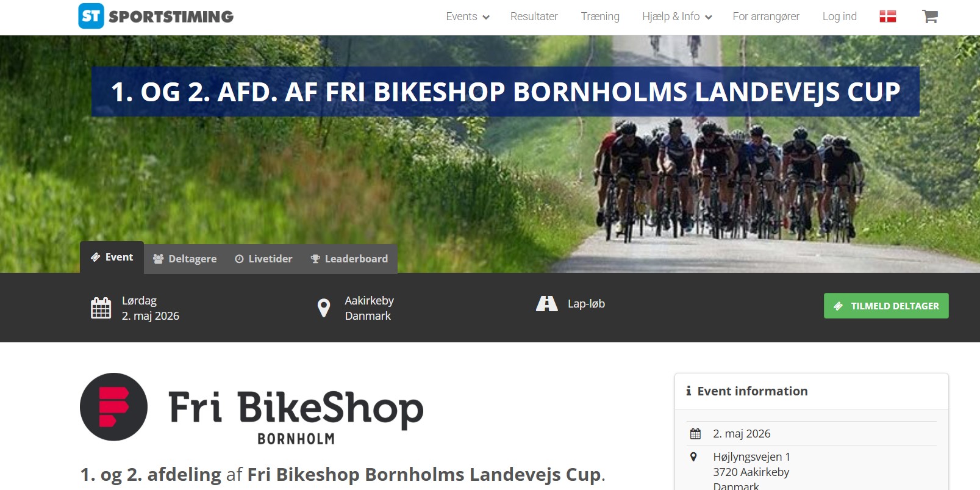Click the green Tilmeld deltager button
Image resolution: width=980 pixels, height=490 pixels.
pyautogui.click(x=886, y=306)
